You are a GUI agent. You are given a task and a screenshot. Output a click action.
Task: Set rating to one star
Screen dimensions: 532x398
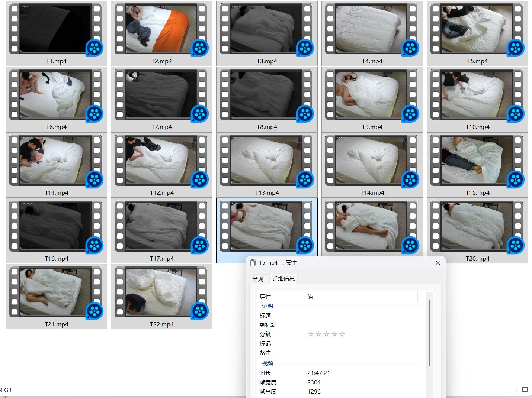click(x=311, y=334)
